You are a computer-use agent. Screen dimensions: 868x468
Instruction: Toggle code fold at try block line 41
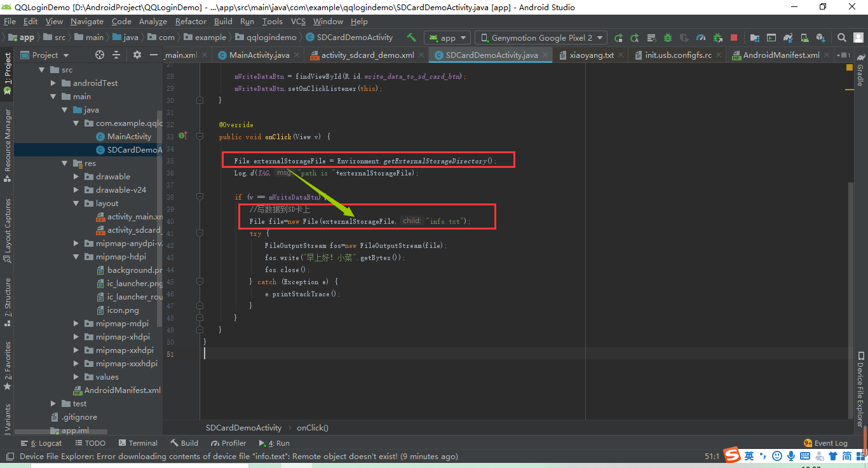200,233
